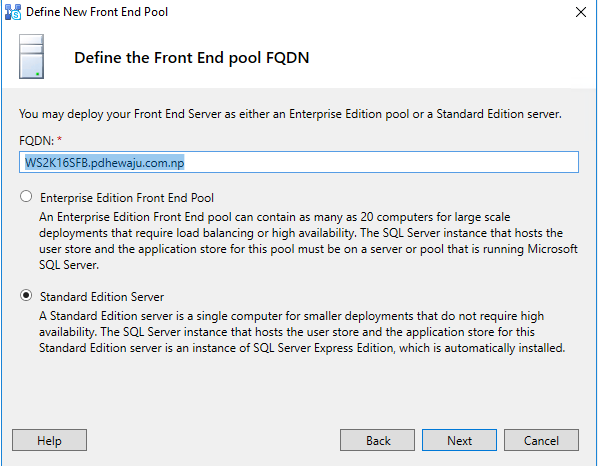The width and height of the screenshot is (598, 466).
Task: Close the dialog with the X button
Action: (581, 12)
